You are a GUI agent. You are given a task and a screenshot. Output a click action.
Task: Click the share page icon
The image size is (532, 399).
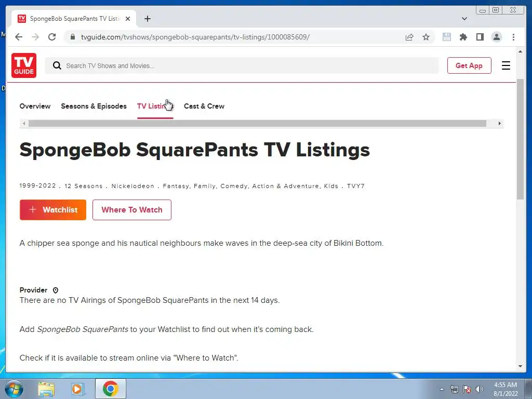click(409, 37)
